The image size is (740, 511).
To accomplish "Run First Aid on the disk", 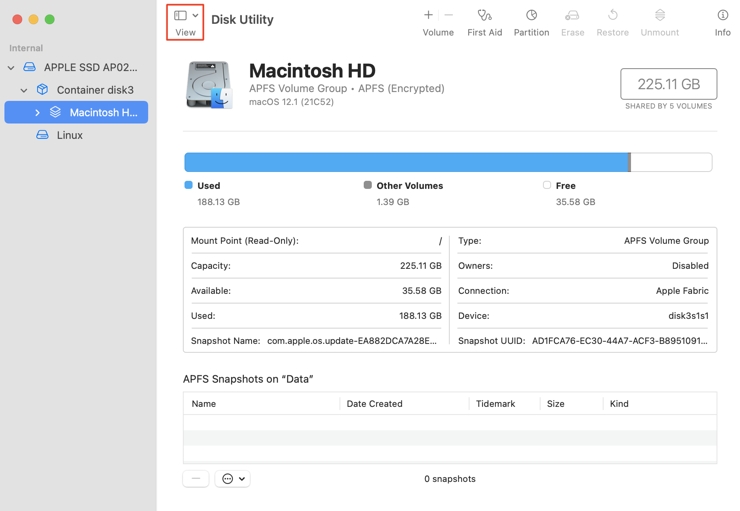I will coord(484,22).
